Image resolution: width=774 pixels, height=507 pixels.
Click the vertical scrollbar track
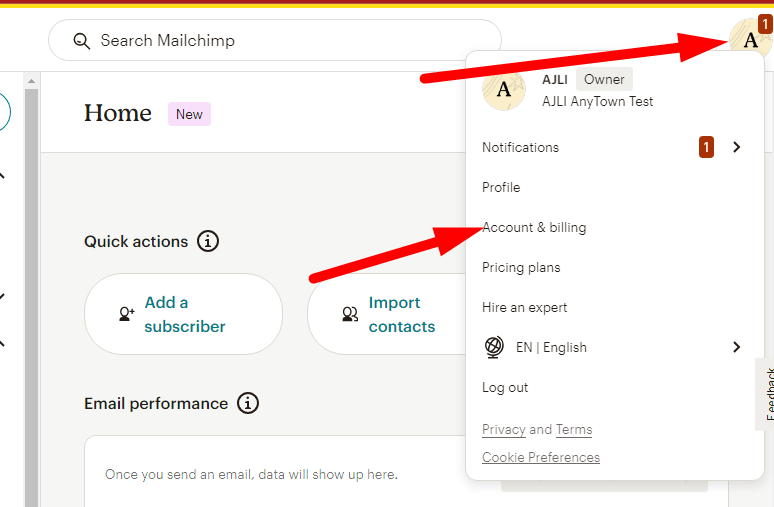31,298
